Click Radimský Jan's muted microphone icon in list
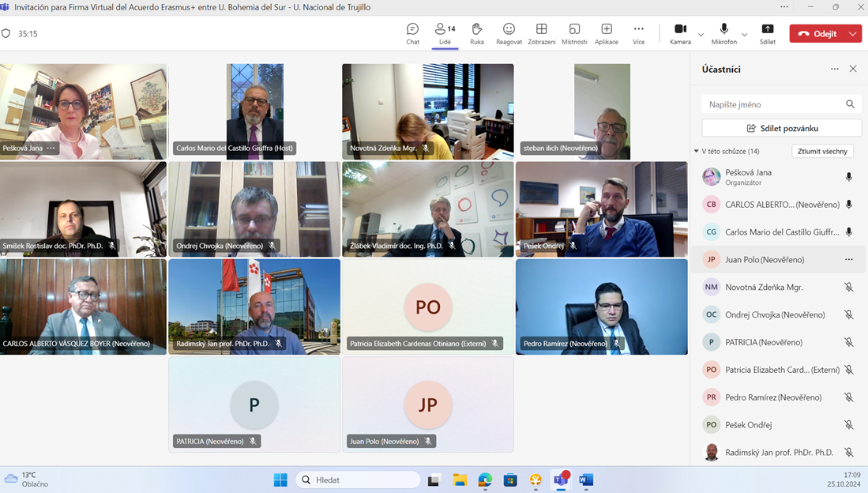868x493 pixels. pos(848,453)
